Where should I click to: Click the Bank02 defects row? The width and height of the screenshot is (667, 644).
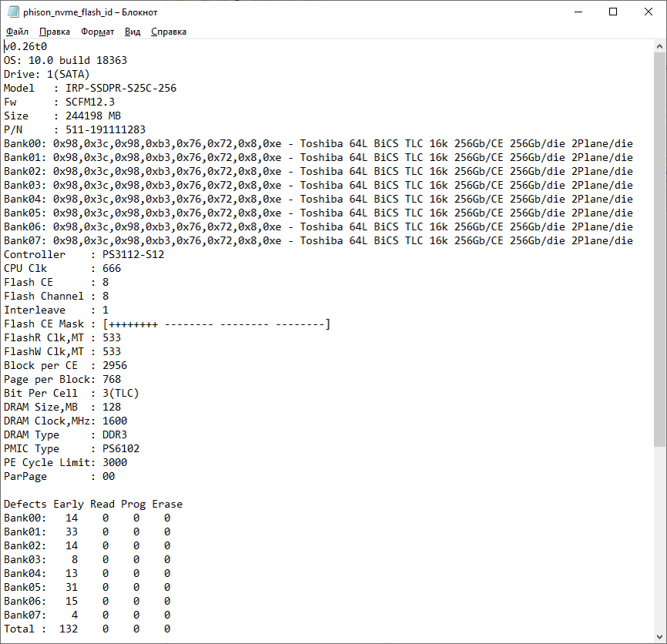coord(87,545)
